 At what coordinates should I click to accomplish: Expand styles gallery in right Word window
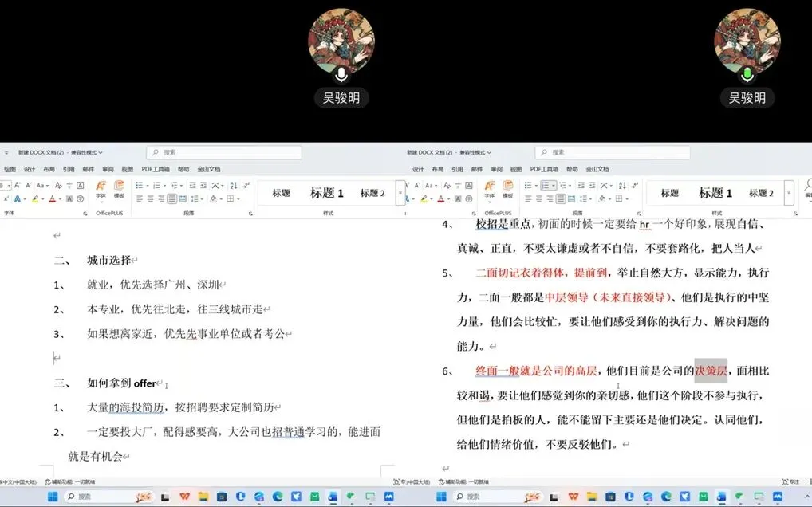coord(789,192)
